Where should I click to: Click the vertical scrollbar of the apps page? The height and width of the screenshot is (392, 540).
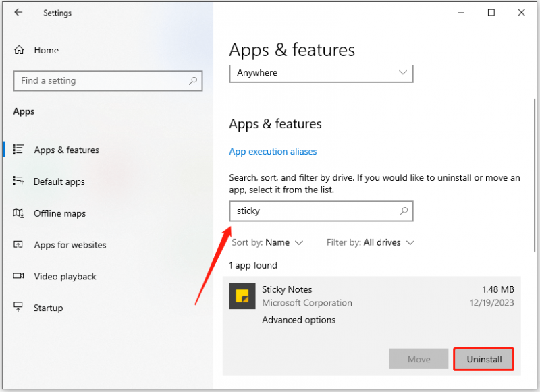point(535,175)
